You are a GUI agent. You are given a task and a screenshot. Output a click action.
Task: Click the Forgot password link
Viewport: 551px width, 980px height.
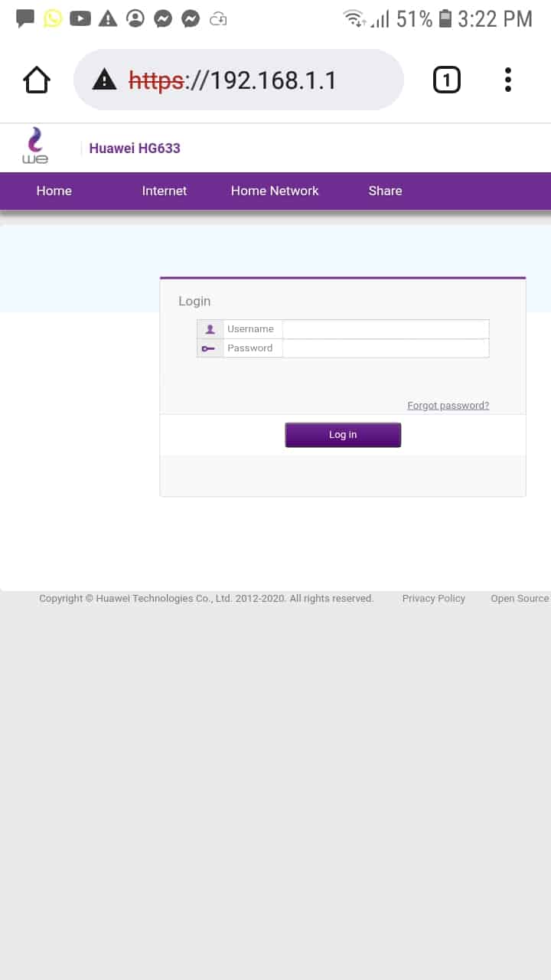[448, 406]
